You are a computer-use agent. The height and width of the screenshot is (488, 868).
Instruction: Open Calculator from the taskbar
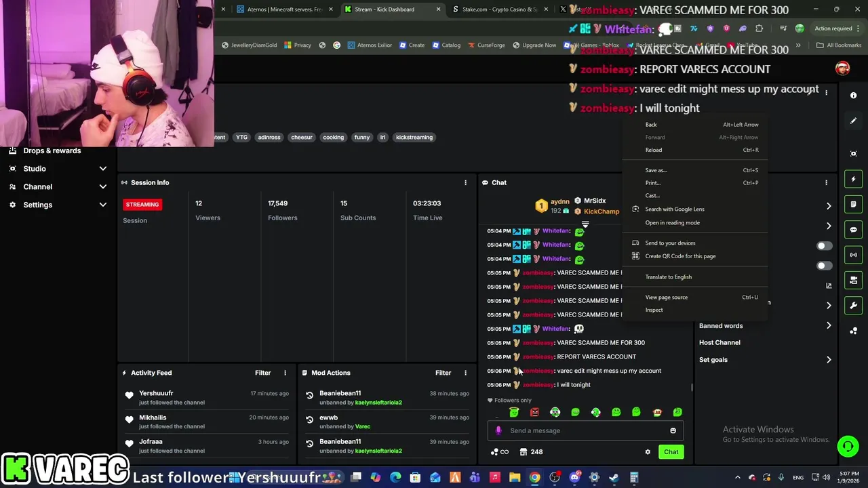[x=634, y=477]
